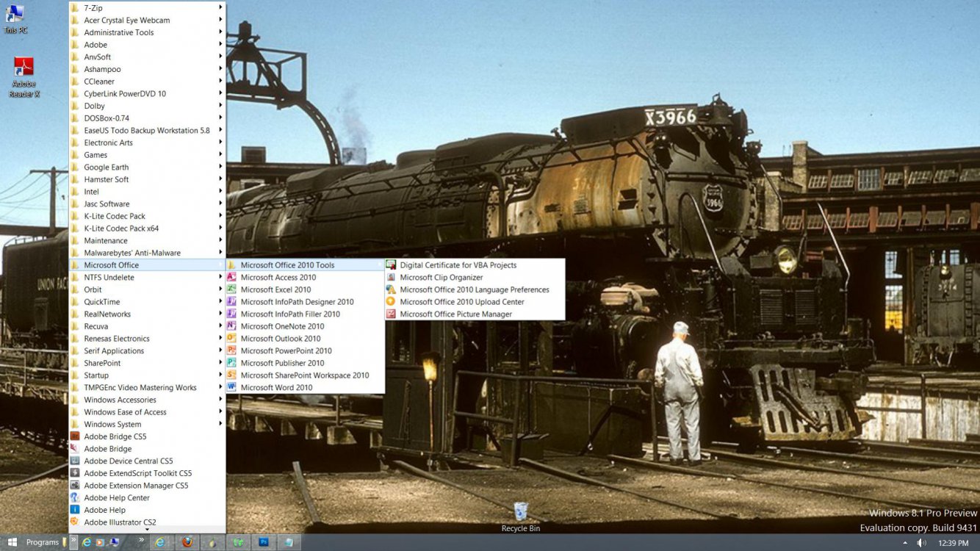
Task: Switch to Photoshop taskbar button
Action: (263, 542)
